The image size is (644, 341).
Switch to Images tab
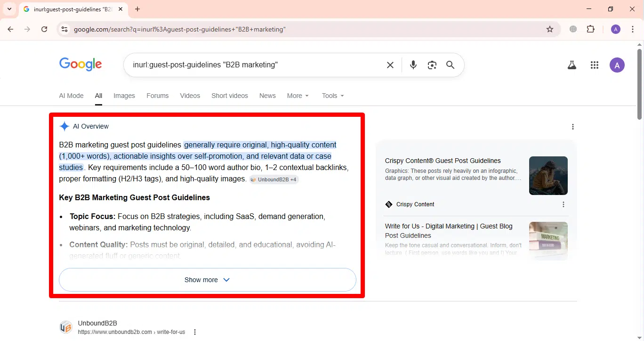coord(124,96)
